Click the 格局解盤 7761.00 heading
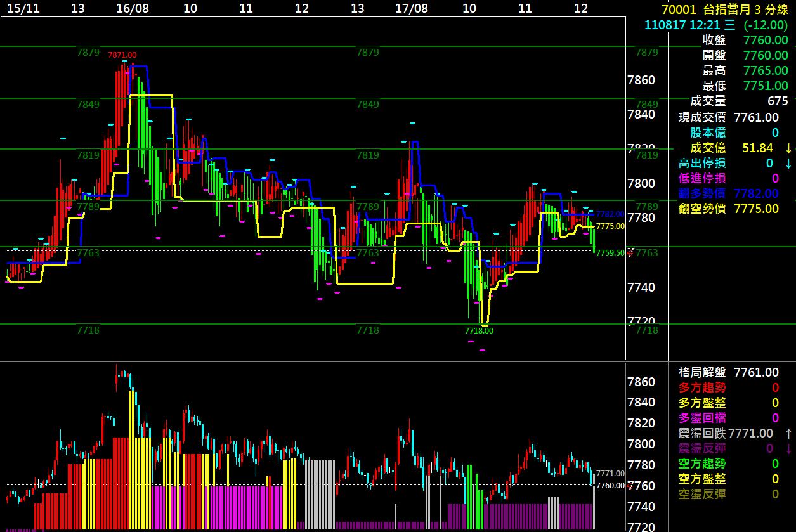 (x=729, y=372)
